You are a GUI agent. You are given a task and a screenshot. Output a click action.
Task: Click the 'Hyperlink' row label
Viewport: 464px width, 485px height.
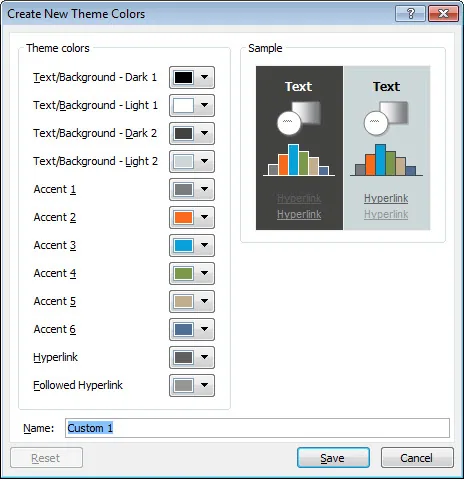click(x=55, y=357)
